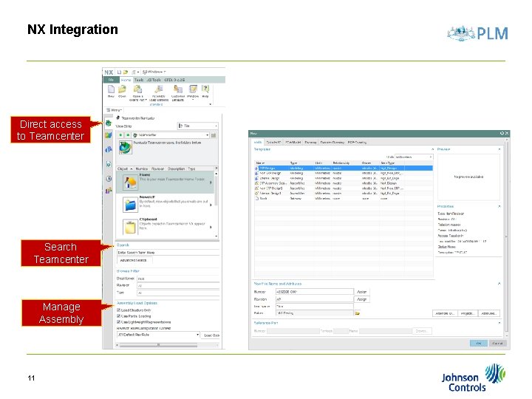The width and height of the screenshot is (532, 399).
Task: Open the File ribbon tab
Action: 111,80
